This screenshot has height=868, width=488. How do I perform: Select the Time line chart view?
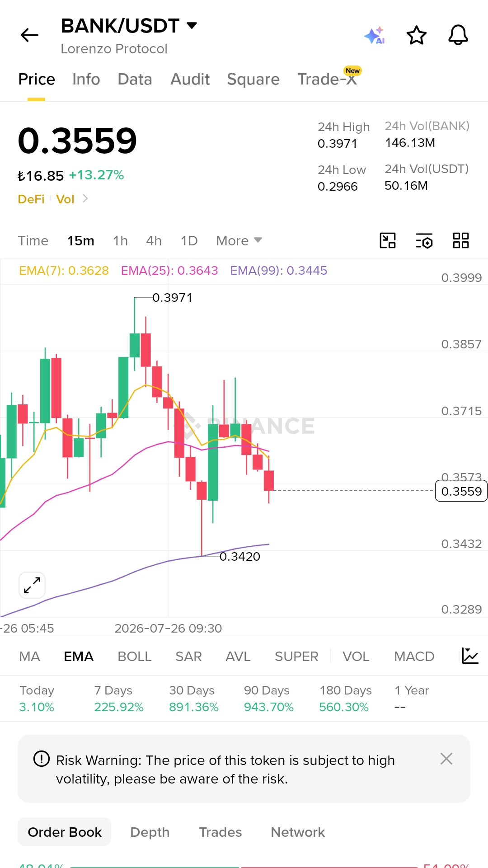33,240
